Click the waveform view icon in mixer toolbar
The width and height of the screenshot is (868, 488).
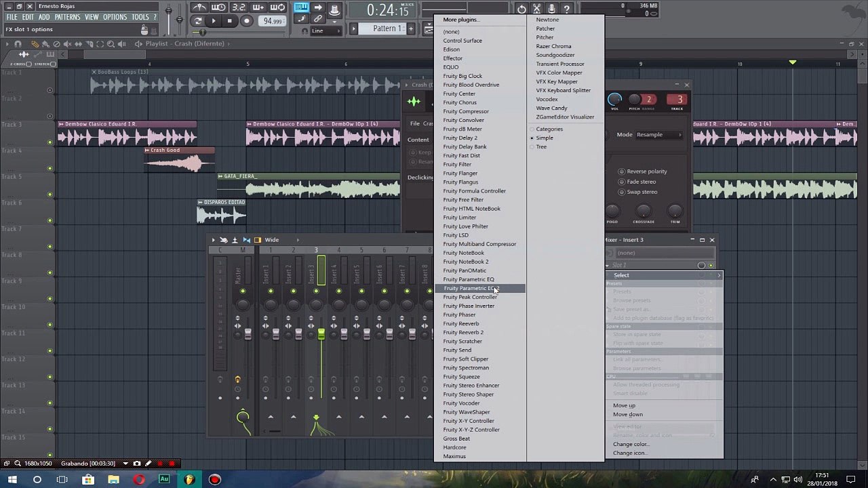coord(246,240)
